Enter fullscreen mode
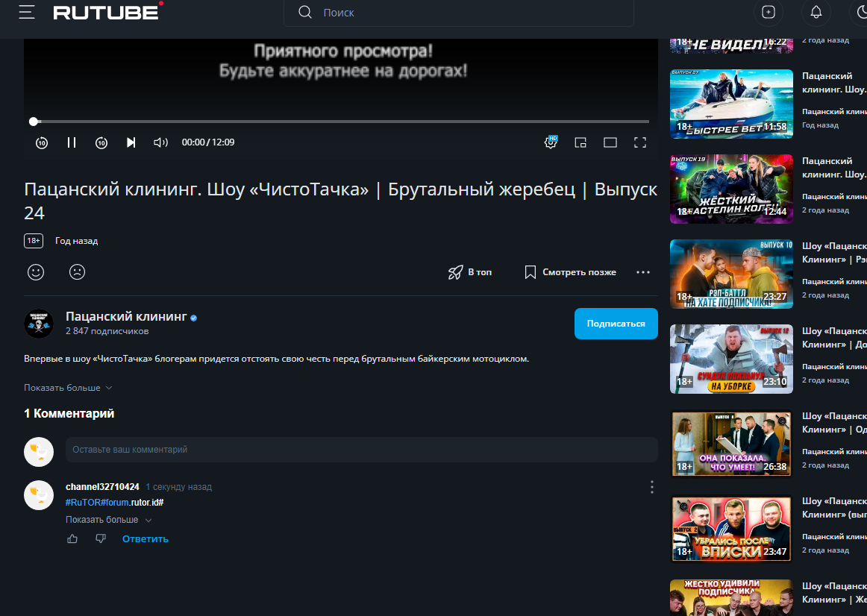The height and width of the screenshot is (616, 867). (x=640, y=142)
